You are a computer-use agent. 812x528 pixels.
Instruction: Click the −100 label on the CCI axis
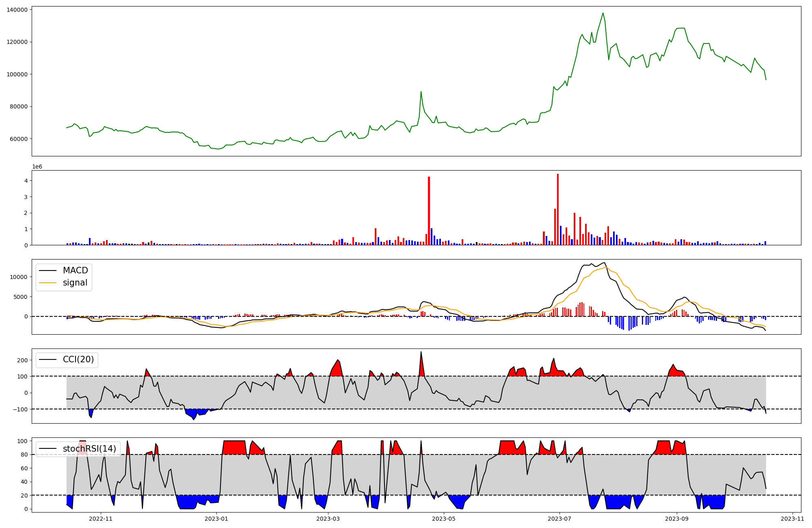point(19,409)
